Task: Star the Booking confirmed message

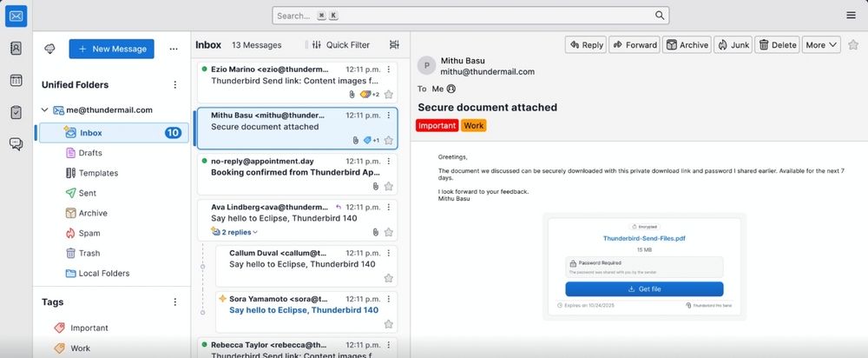Action: [x=389, y=186]
